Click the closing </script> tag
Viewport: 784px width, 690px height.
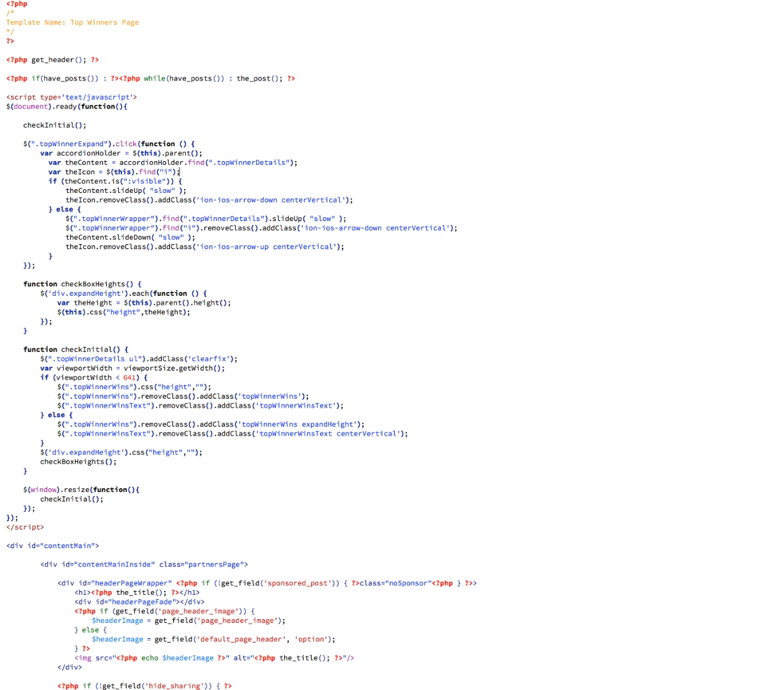click(26, 528)
